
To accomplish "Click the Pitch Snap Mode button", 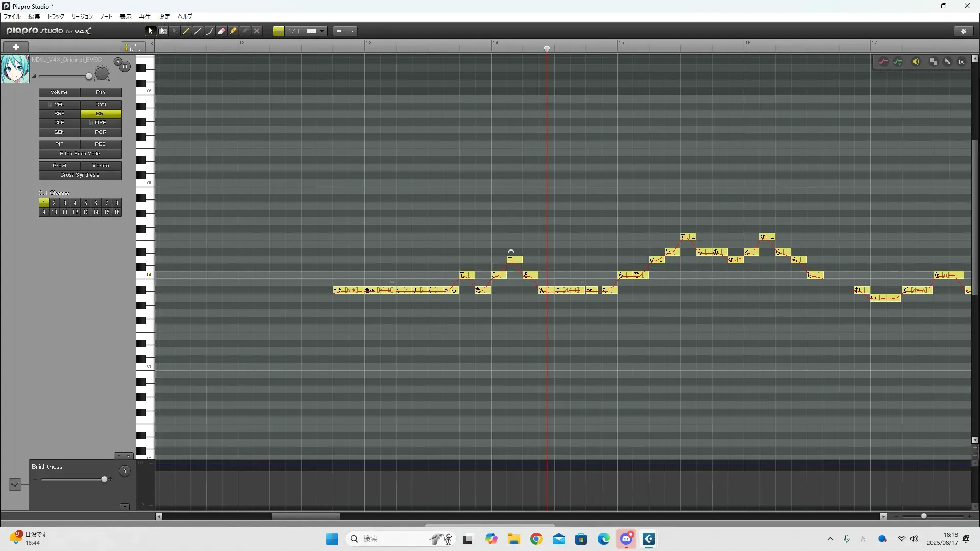I will [x=80, y=154].
